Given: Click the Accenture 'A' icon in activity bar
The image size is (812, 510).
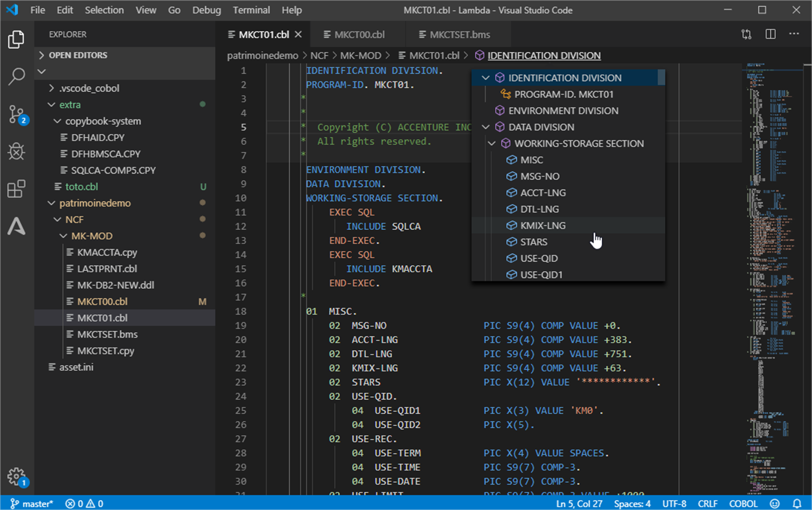Looking at the screenshot, I should point(16,226).
